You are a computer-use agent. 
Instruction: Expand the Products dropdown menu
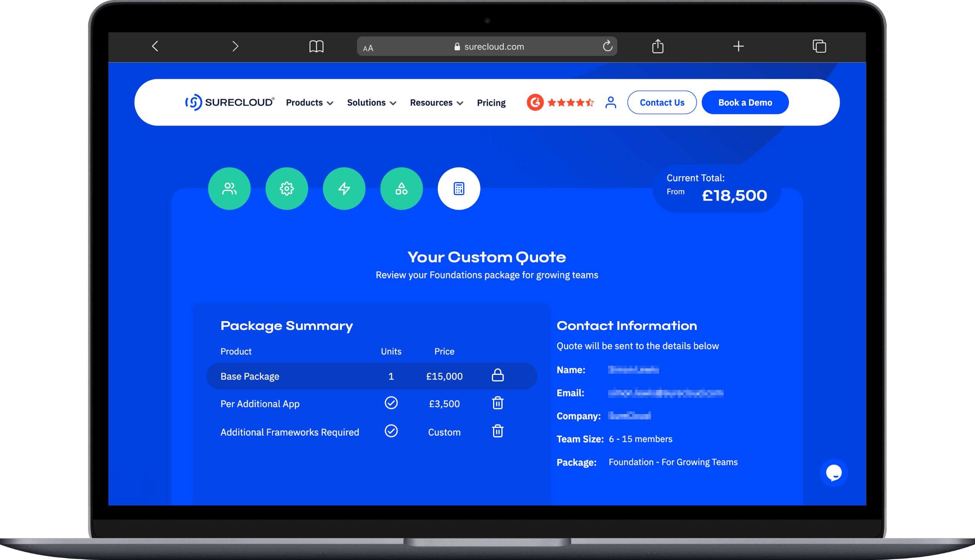click(x=309, y=102)
